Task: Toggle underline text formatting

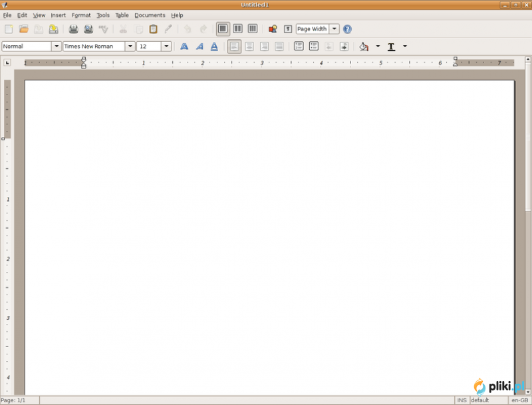Action: (x=214, y=47)
